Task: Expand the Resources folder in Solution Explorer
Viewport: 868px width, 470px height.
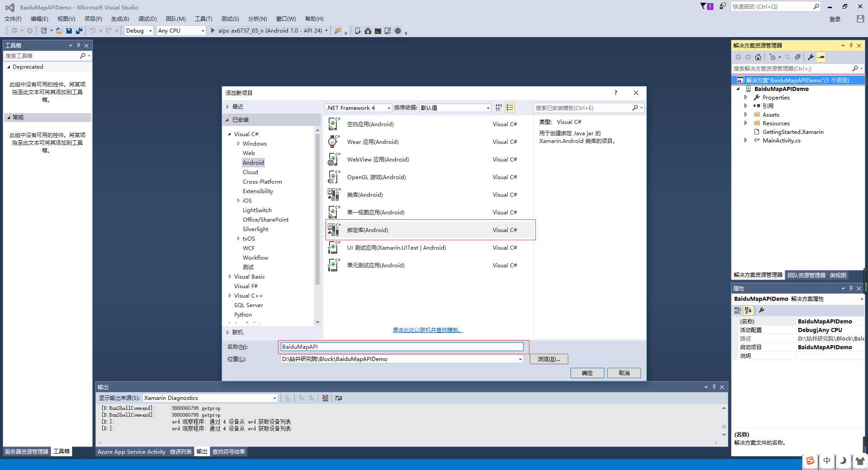Action: (x=745, y=123)
